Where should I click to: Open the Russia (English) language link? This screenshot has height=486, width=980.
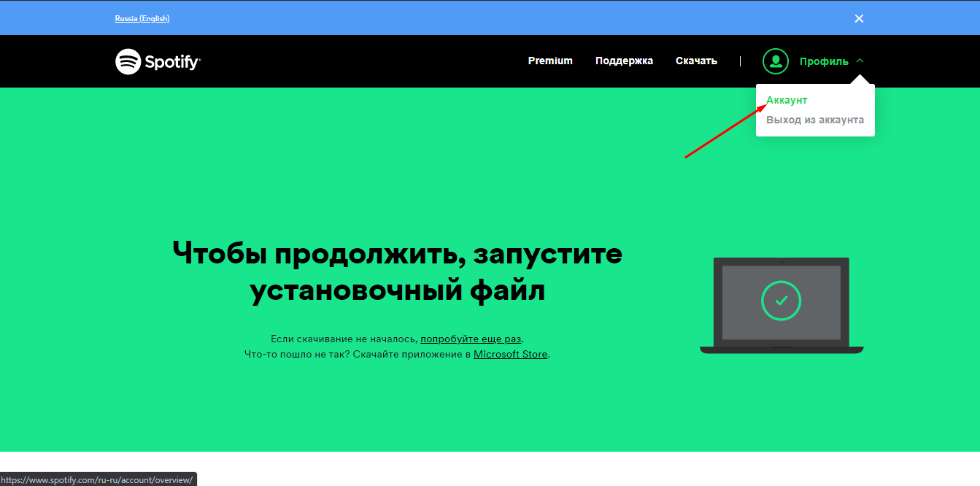tap(142, 18)
